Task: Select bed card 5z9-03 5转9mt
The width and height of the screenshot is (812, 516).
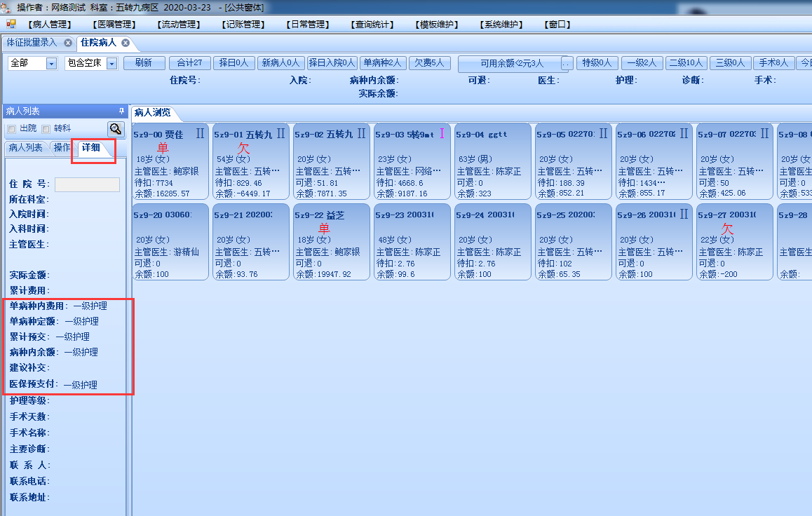Action: (412, 161)
